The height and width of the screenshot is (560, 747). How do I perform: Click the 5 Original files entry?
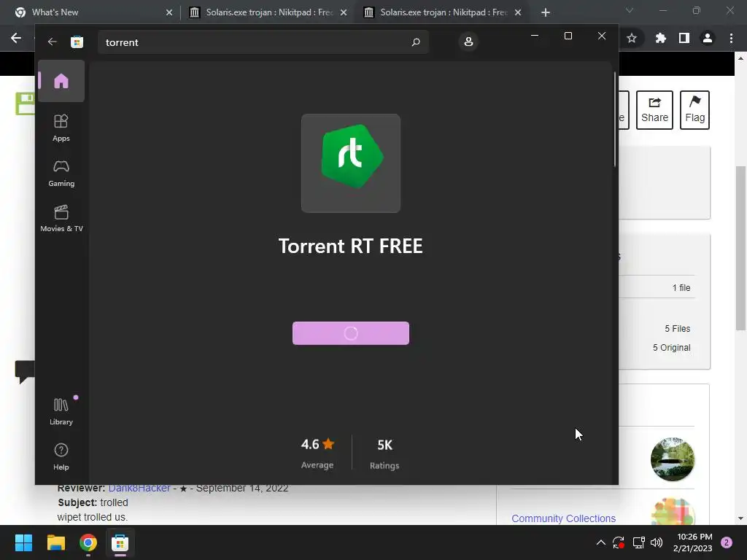[671, 348]
